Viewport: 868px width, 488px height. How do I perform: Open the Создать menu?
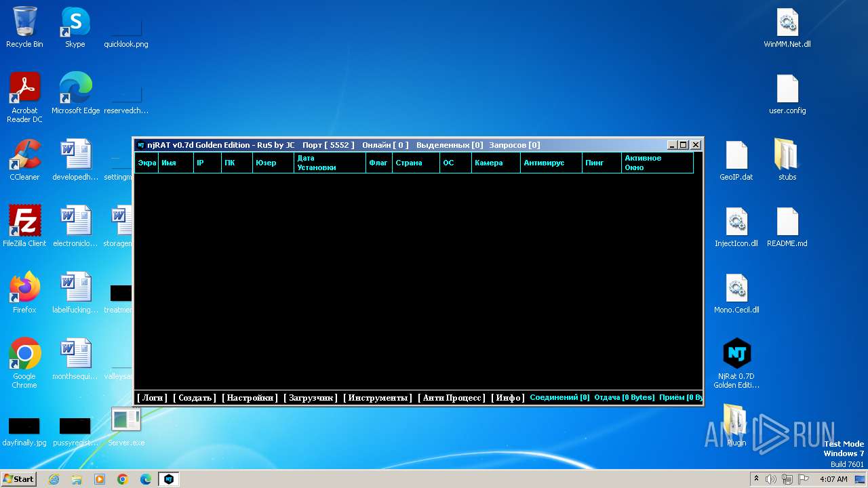tap(195, 398)
